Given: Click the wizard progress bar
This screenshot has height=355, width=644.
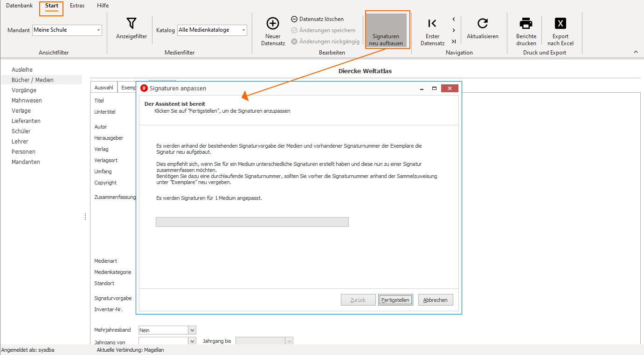Looking at the screenshot, I should point(252,222).
